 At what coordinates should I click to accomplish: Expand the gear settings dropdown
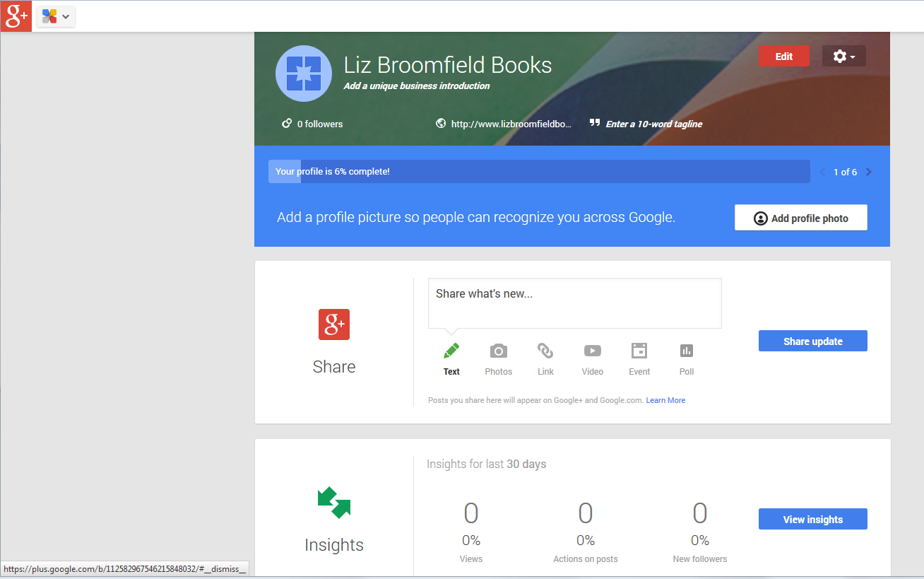tap(843, 57)
